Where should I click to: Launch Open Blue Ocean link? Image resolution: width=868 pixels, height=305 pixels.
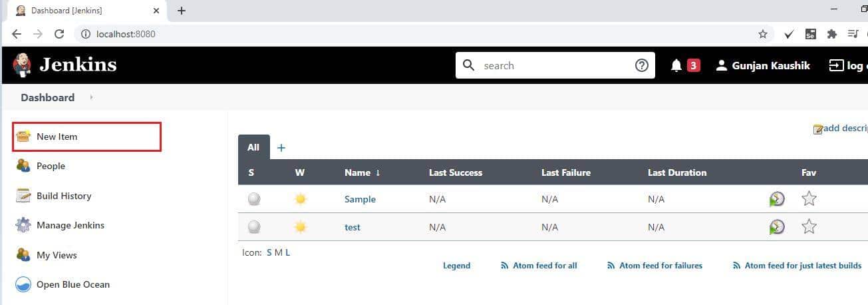coord(73,284)
